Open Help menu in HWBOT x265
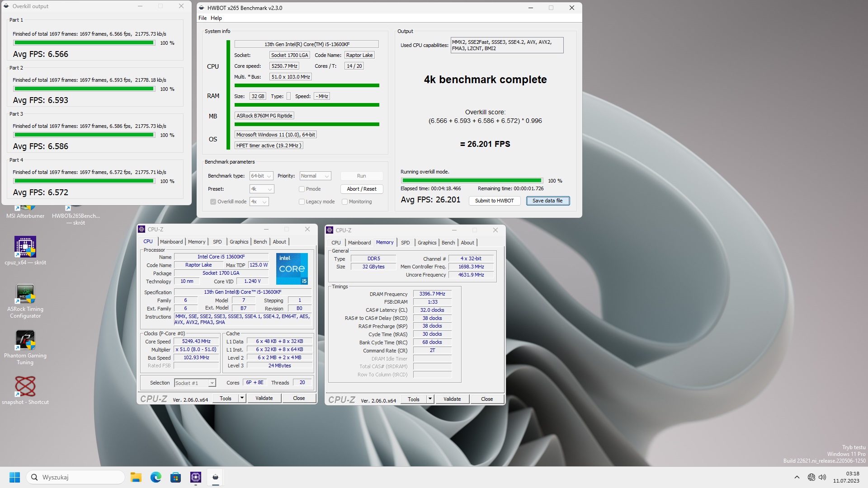 [216, 18]
